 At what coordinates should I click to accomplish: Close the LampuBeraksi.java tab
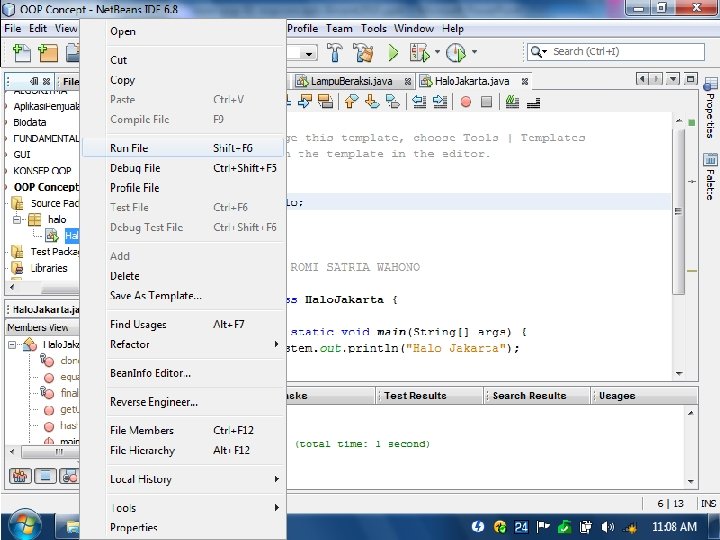(x=408, y=82)
